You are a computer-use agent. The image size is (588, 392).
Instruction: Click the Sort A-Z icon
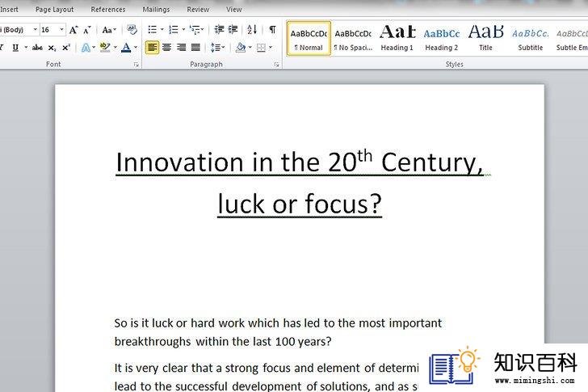[x=252, y=29]
